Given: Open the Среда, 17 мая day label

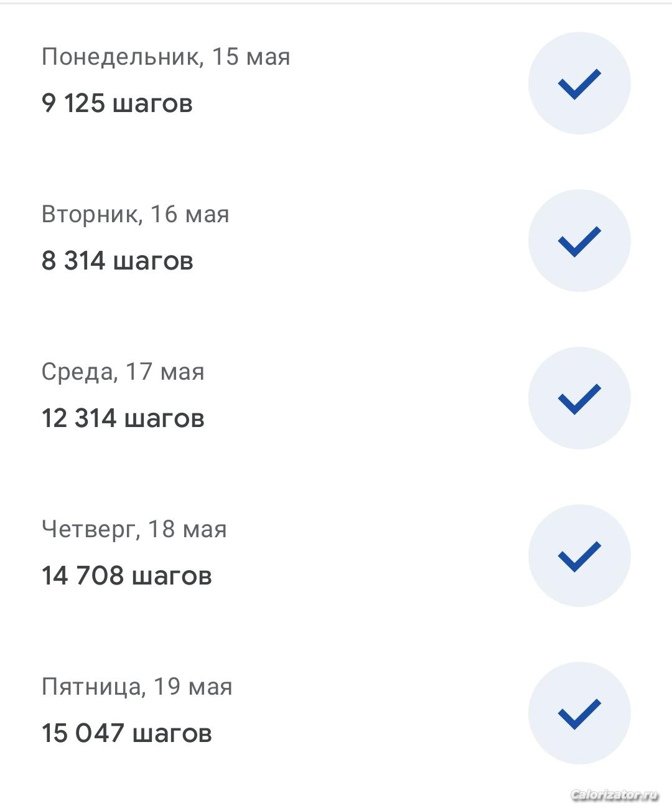Looking at the screenshot, I should click(123, 372).
